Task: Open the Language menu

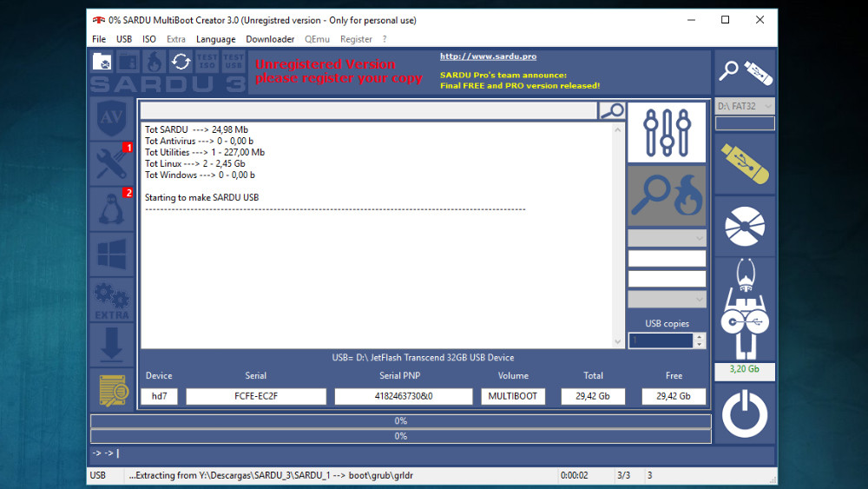Action: pyautogui.click(x=215, y=39)
